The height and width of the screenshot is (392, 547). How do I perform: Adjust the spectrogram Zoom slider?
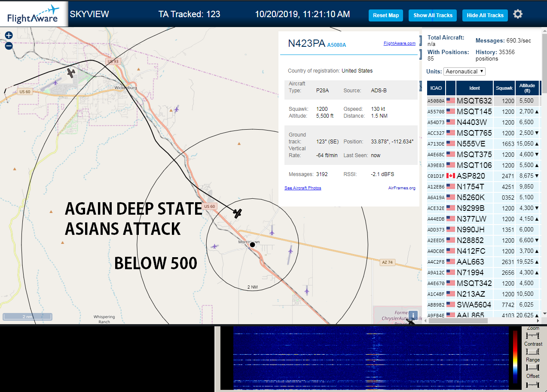(x=533, y=335)
